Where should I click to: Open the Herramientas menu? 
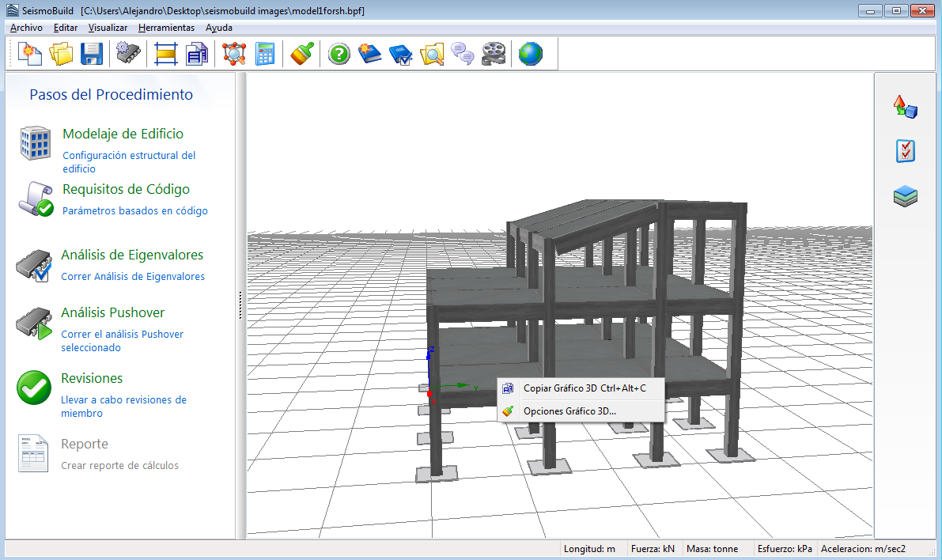click(166, 28)
